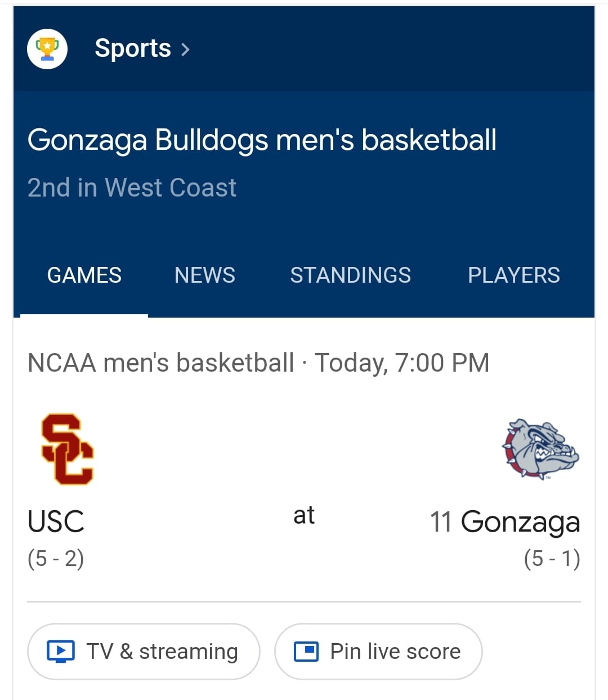This screenshot has width=608, height=700.
Task: Tap the Gonzaga bulldog logo
Action: coord(540,449)
